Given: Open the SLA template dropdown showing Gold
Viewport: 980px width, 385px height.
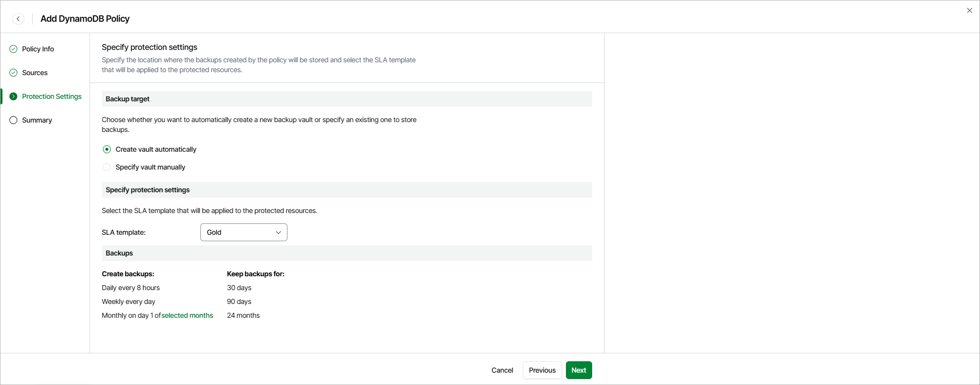Looking at the screenshot, I should click(x=237, y=232).
